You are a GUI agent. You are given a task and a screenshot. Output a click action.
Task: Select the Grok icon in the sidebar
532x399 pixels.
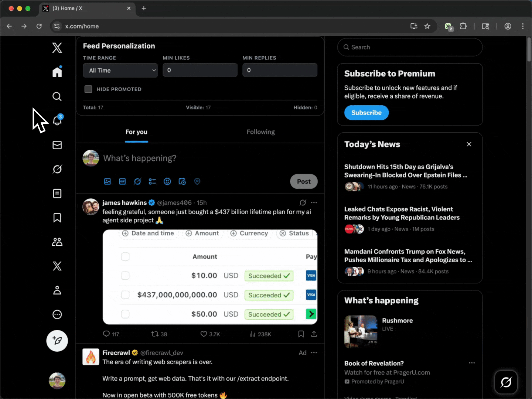click(57, 169)
